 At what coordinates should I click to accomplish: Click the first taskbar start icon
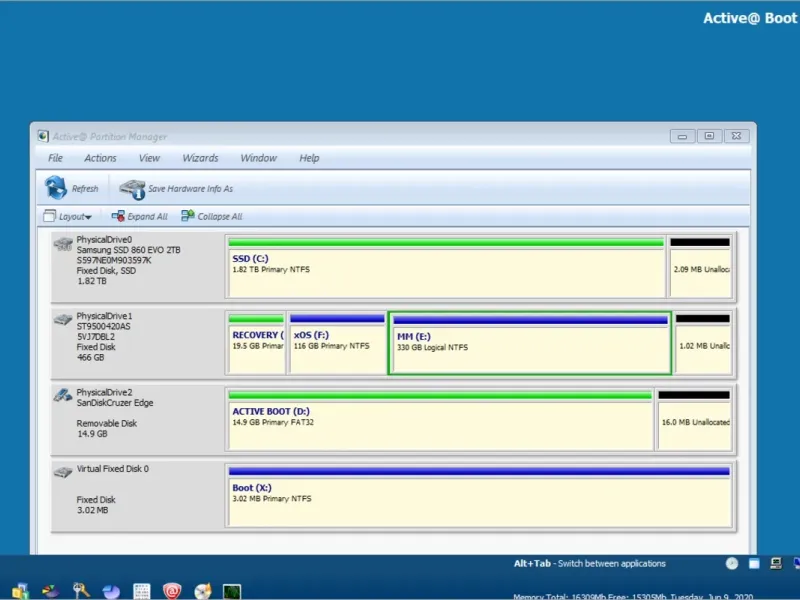(20, 591)
